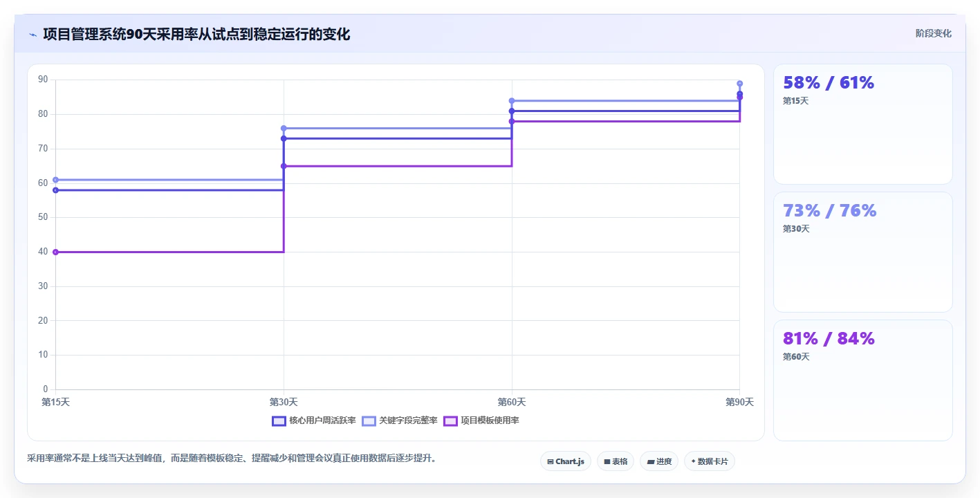This screenshot has width=980, height=498.
Task: Click the 核心用户周活跃率 legend color box
Action: pos(279,421)
